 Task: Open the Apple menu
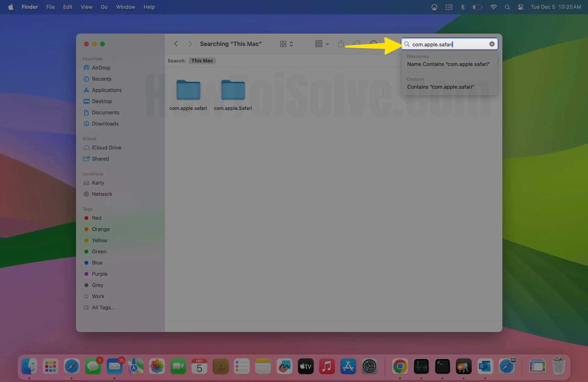[11, 7]
